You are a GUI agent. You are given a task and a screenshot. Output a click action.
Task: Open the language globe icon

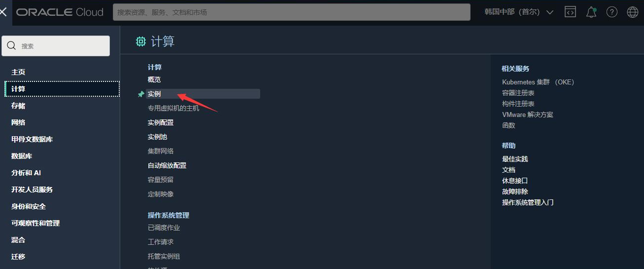[633, 12]
